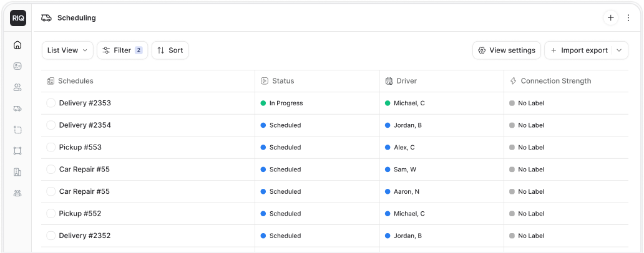Click the Driver column header
This screenshot has height=253, width=644.
tap(406, 81)
